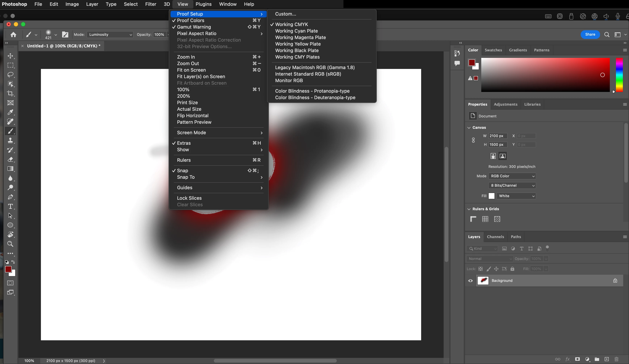This screenshot has height=364, width=629.
Task: Select the Zoom tool in toolbar
Action: point(10,244)
